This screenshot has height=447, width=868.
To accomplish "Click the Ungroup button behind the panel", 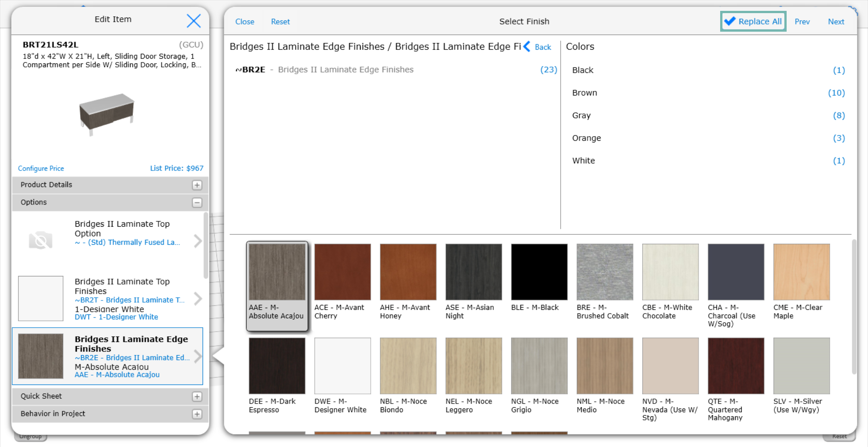I will [x=30, y=437].
